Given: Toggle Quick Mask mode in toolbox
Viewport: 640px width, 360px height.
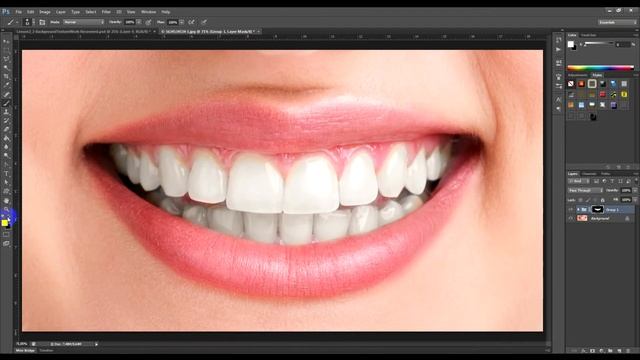Looking at the screenshot, I should pos(6,235).
